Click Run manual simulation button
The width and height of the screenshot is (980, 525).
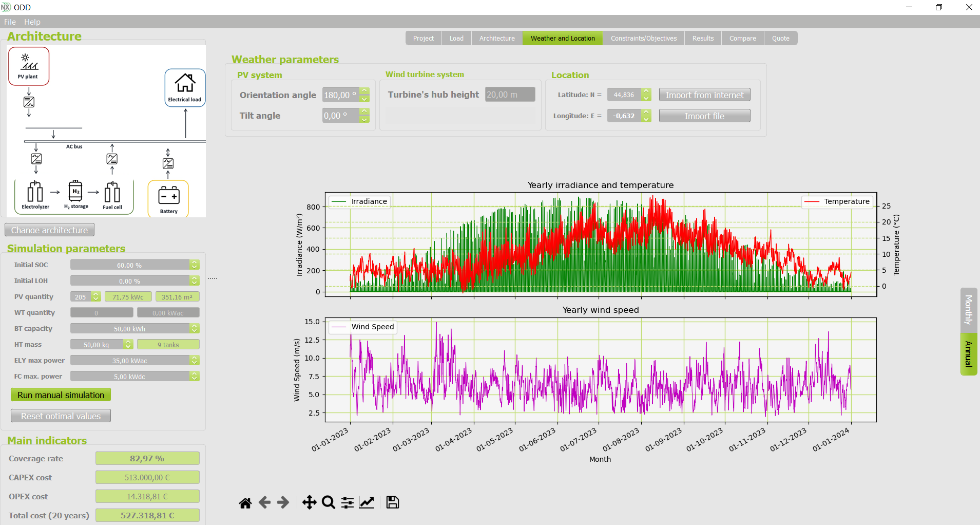[61, 395]
